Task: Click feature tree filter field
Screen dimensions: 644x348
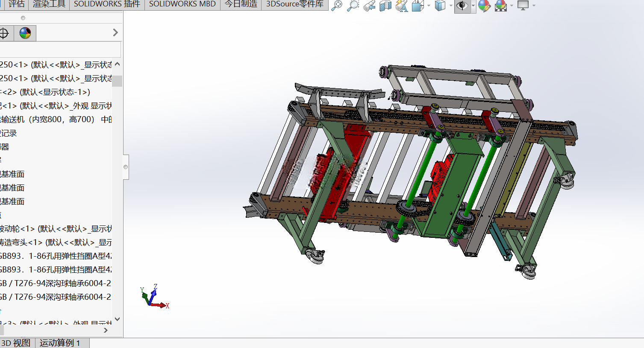Action: click(60, 49)
